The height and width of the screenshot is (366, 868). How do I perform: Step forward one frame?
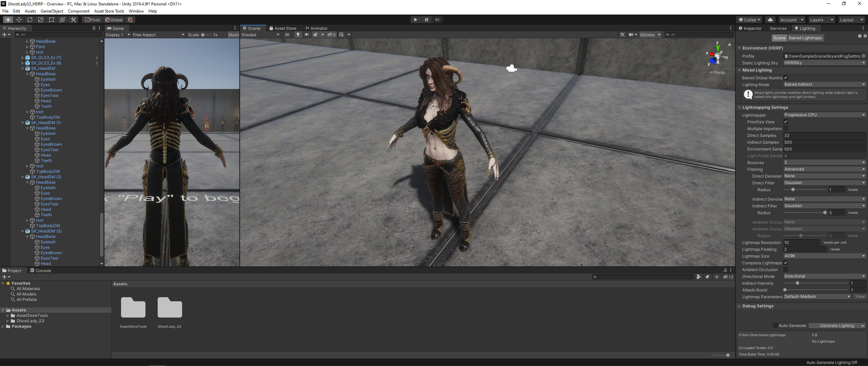(437, 20)
